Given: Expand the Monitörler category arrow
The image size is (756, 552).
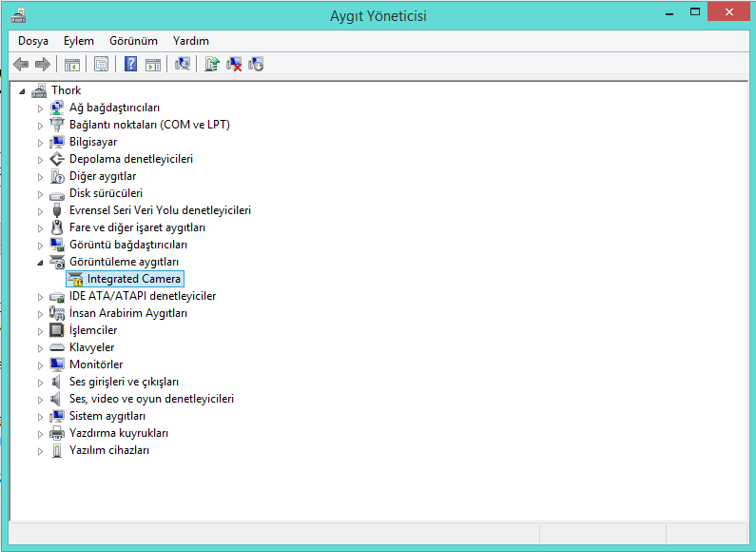Looking at the screenshot, I should coord(41,365).
